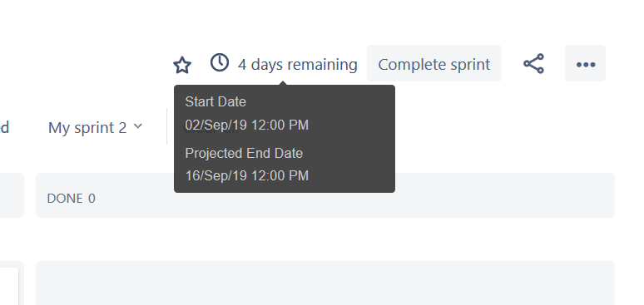The image size is (644, 305).
Task: Click the Projected End Date label
Action: point(244,153)
